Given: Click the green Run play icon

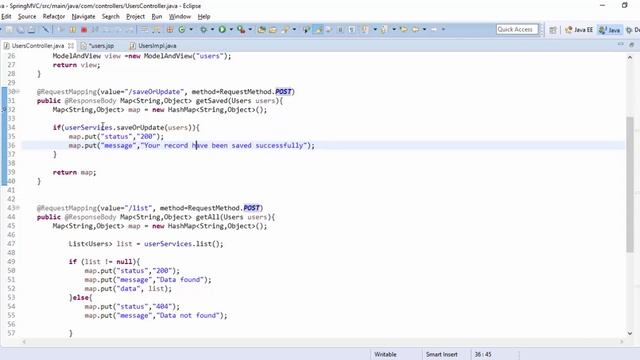Looking at the screenshot, I should pos(222,29).
